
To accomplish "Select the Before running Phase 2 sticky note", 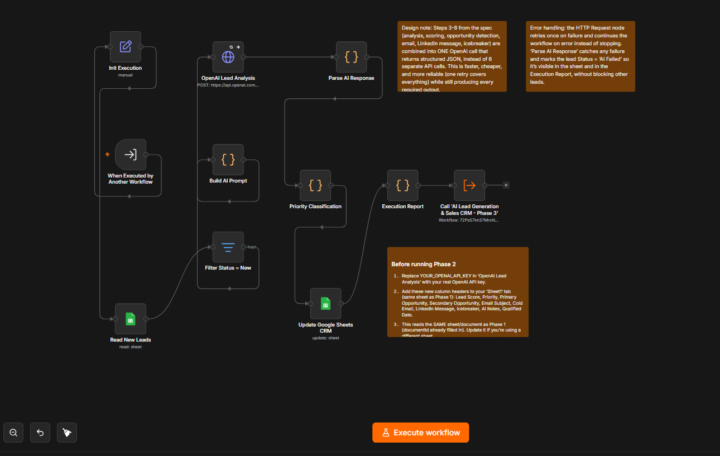I will pos(458,292).
